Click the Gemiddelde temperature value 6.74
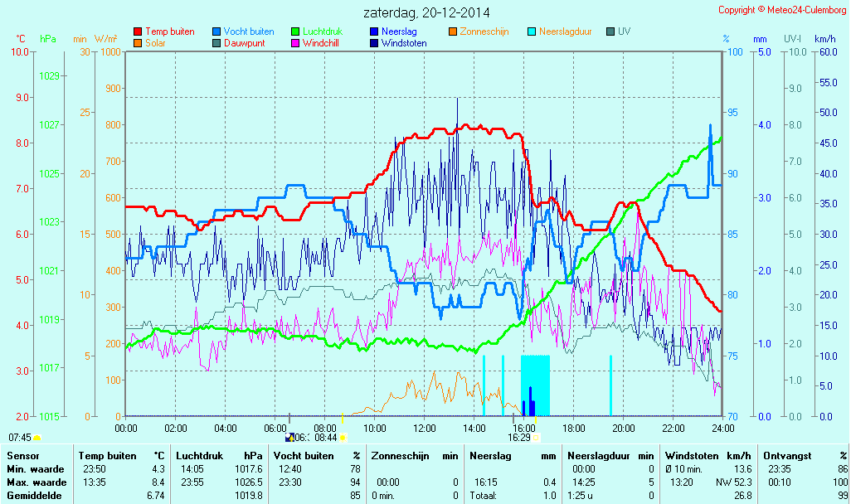 (153, 496)
